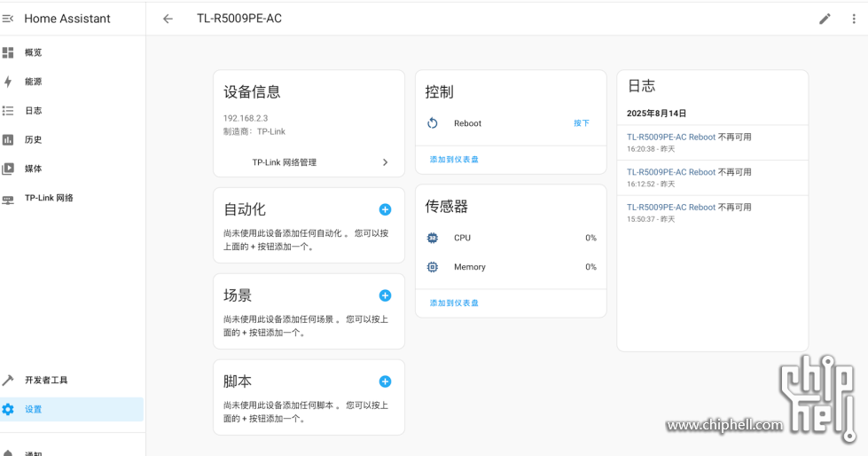Screen dimensions: 868x456
Task: Open the three-dot overflow menu
Action: coord(854,19)
